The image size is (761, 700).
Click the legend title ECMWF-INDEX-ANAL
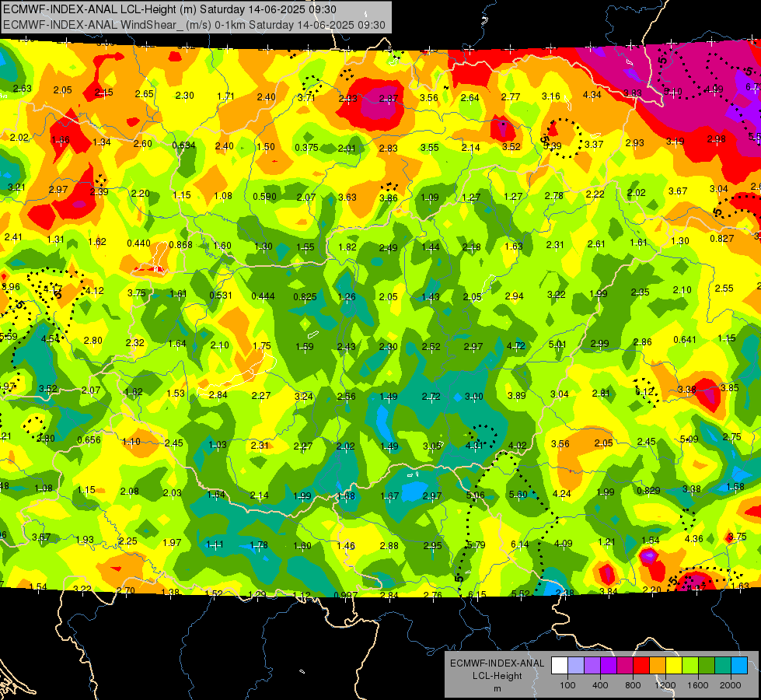tap(497, 663)
